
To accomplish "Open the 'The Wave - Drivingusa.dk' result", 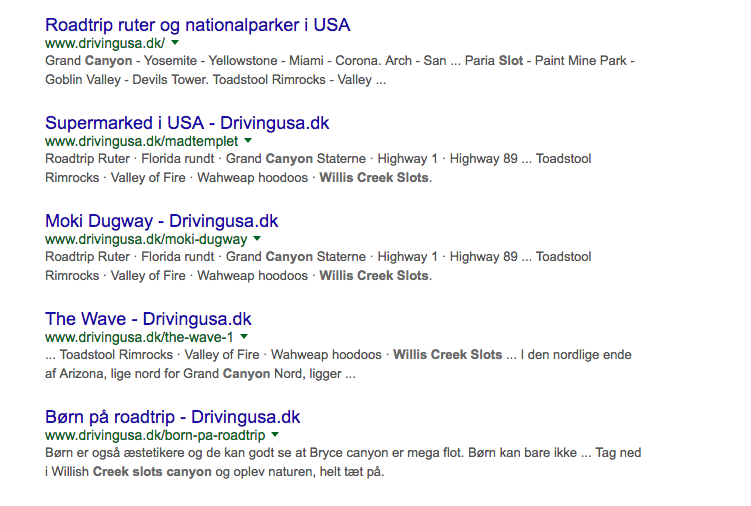I will pos(148,319).
